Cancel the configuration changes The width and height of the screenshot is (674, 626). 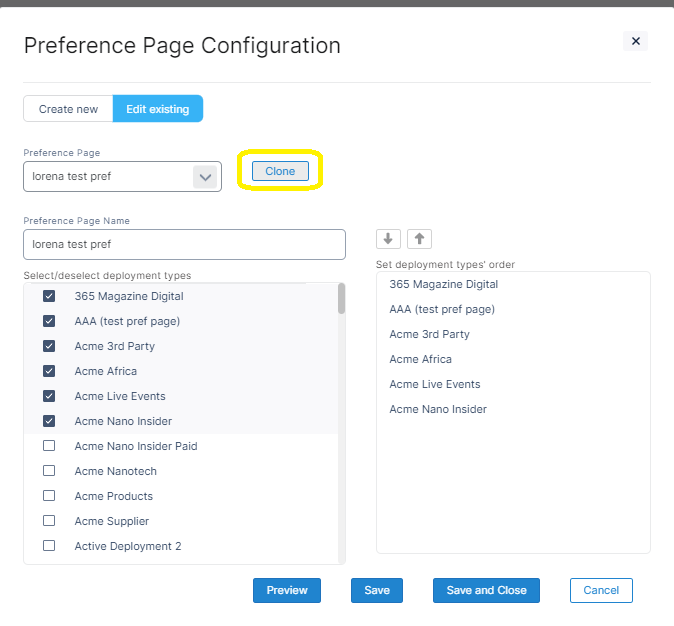coord(601,590)
